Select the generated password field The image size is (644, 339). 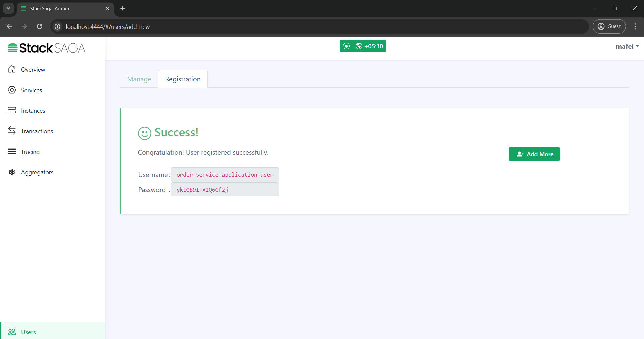pyautogui.click(x=225, y=189)
